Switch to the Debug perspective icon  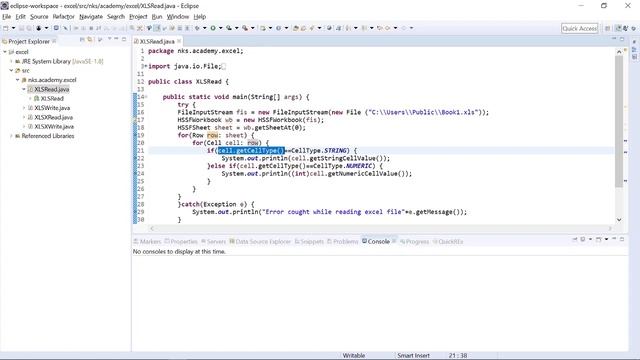(633, 28)
